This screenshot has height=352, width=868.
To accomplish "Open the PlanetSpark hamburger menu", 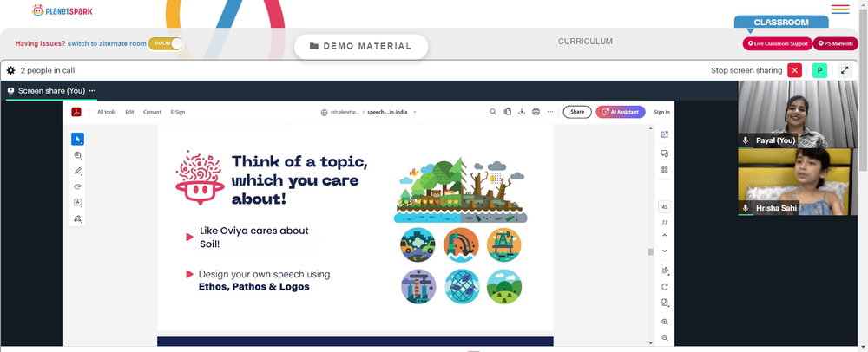I will tap(839, 10).
